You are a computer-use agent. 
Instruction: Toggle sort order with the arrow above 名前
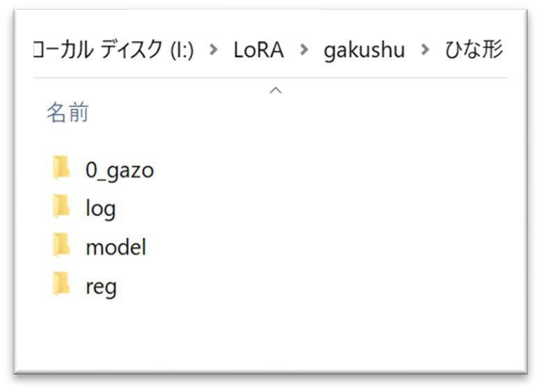[276, 91]
